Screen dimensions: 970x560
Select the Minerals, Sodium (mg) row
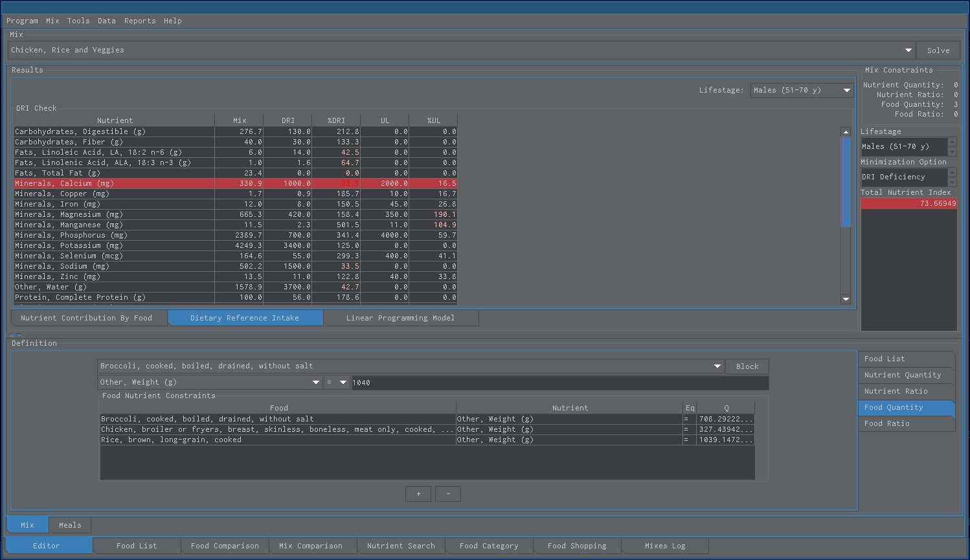point(236,266)
